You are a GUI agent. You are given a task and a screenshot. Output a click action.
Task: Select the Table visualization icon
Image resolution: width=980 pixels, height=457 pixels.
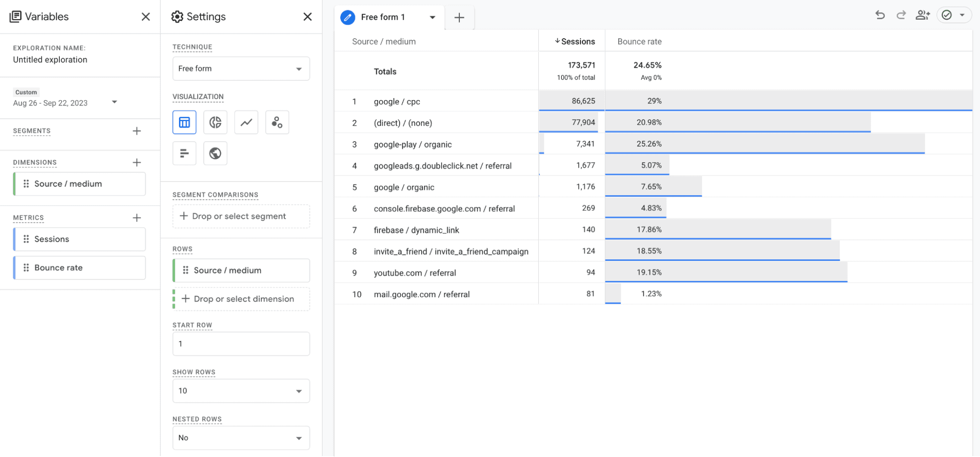pyautogui.click(x=184, y=122)
